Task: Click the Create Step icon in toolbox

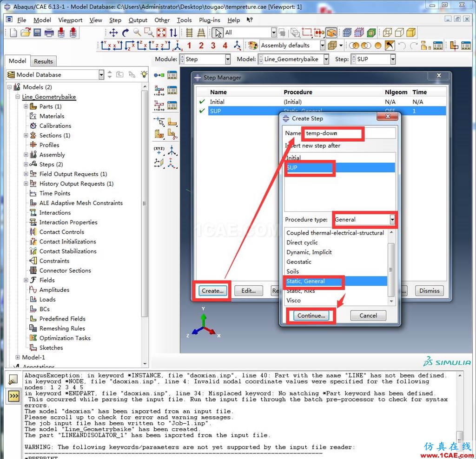Action: (x=159, y=75)
